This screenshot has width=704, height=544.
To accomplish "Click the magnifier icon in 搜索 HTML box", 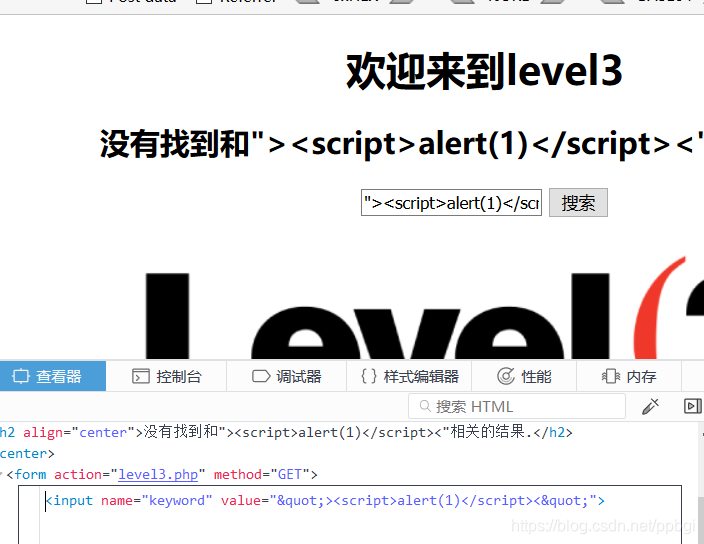I will [x=425, y=406].
